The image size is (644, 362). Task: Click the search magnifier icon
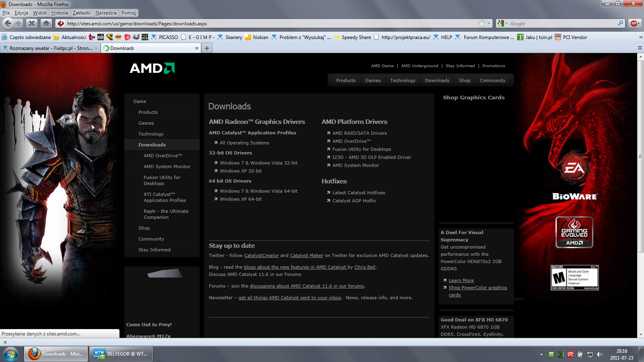pos(621,23)
